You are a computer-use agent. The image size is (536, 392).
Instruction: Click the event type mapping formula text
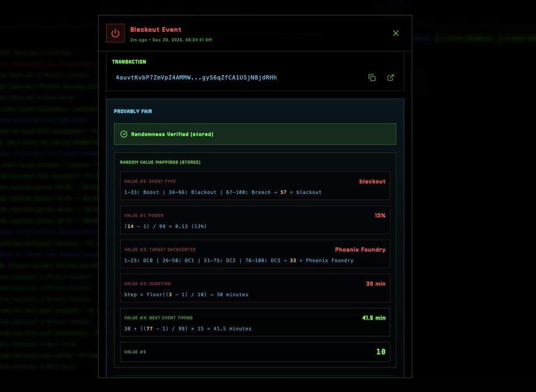223,192
